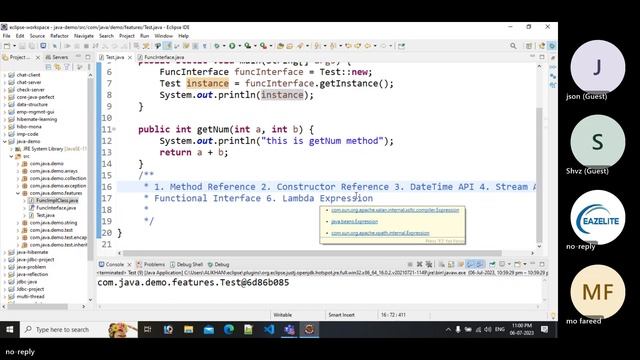
Task: Click the EAZELITE participant avatar
Action: point(598,217)
